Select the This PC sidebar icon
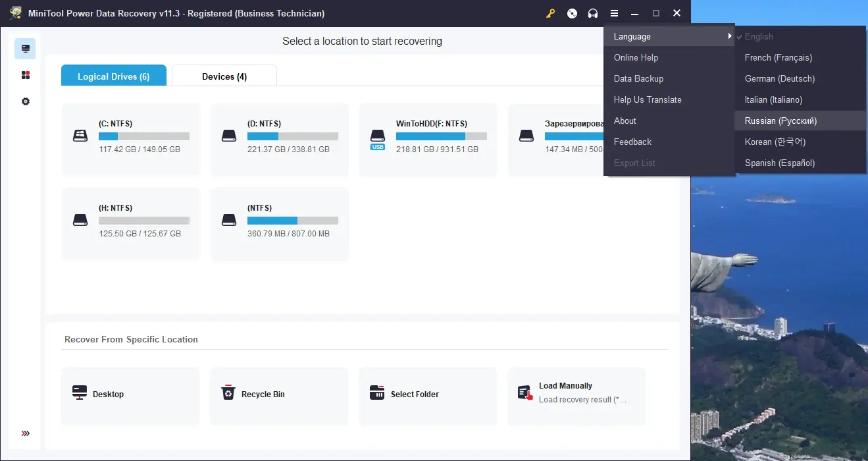868x461 pixels. (x=26, y=49)
